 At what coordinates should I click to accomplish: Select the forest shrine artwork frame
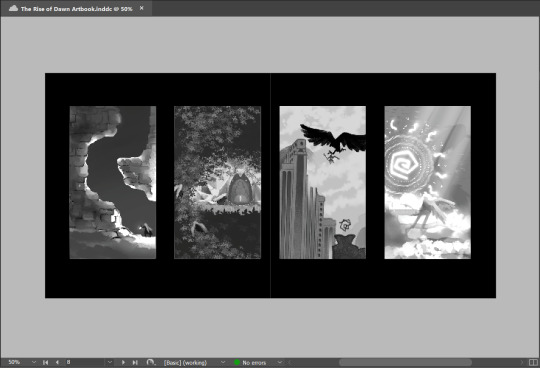tap(217, 182)
